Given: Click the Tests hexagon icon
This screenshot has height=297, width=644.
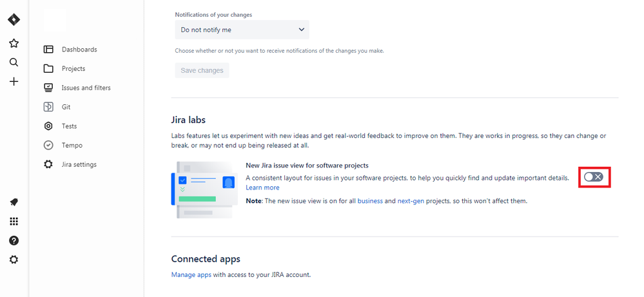Looking at the screenshot, I should 48,126.
